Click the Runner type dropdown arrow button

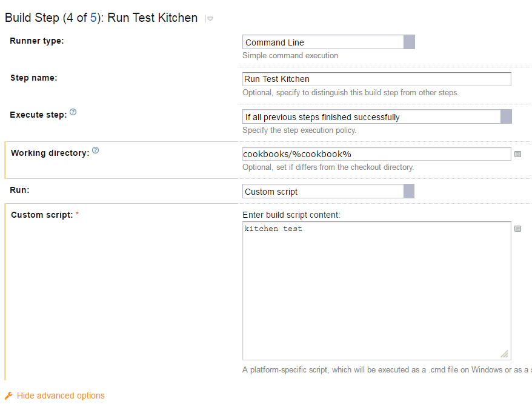coord(409,42)
